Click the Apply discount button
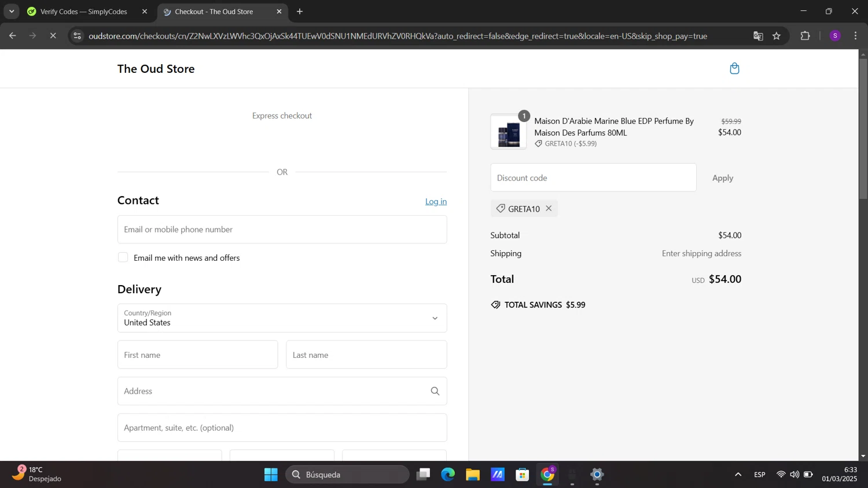The image size is (868, 488). click(x=722, y=178)
